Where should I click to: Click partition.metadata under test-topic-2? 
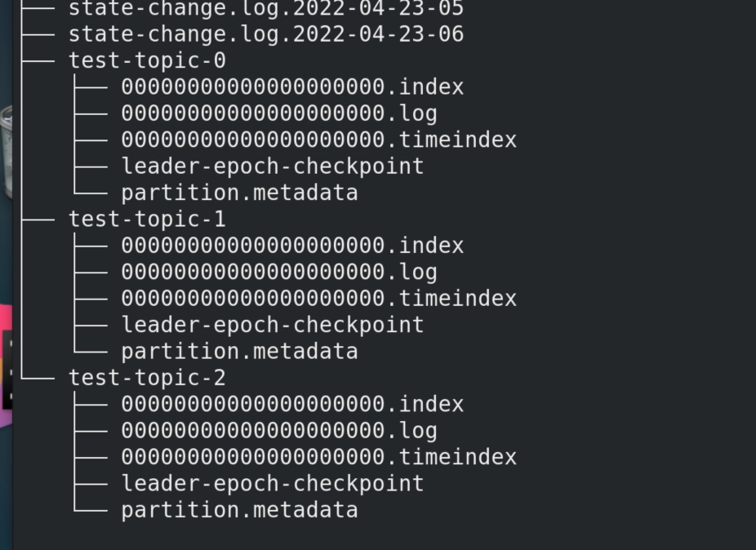click(240, 510)
